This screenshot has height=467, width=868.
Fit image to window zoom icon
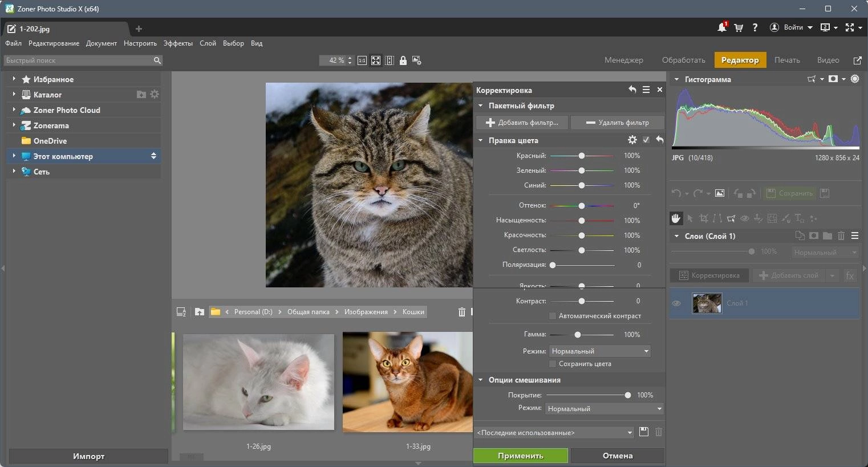pos(376,60)
